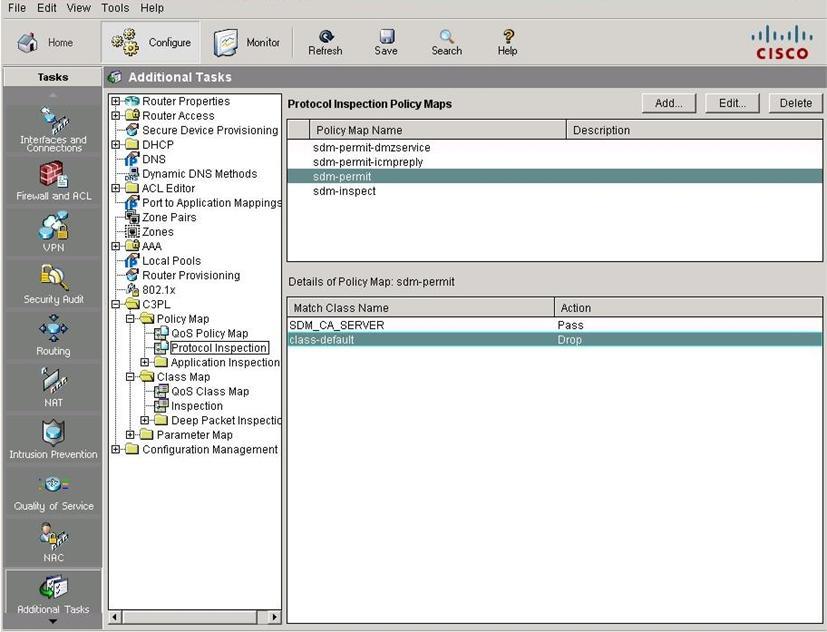Open the Quality of Service task icon
This screenshot has width=827, height=632.
pos(53,484)
